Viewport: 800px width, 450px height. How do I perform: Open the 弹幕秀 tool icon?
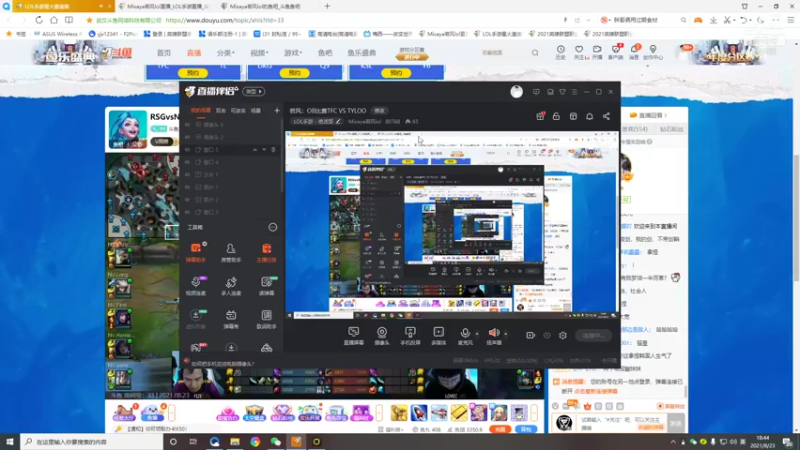coord(231,319)
